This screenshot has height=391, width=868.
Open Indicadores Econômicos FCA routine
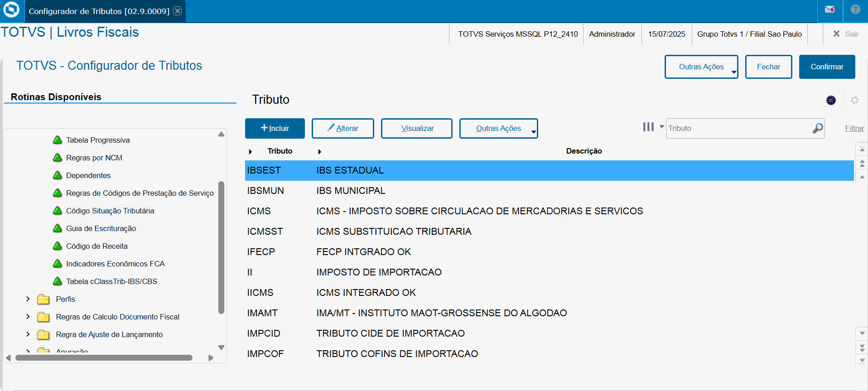pos(115,264)
